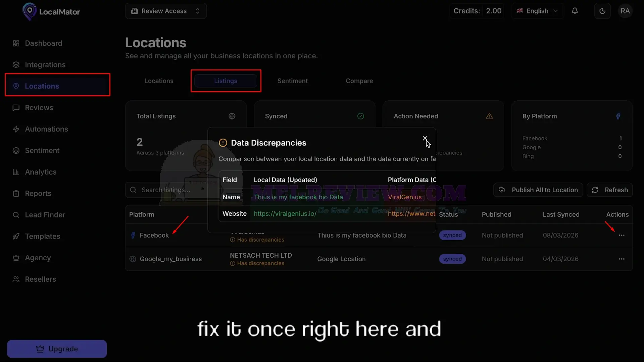Click the LocalMator logo
644x362 pixels.
pos(51,11)
